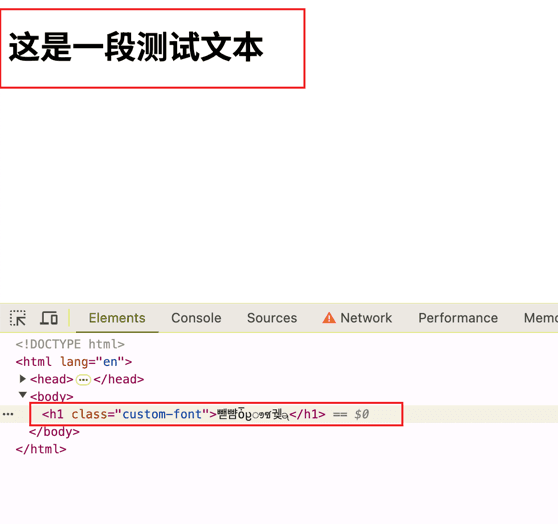Click the "custom-font" class attribute value
Screen dimensions: 558x524
pos(162,414)
